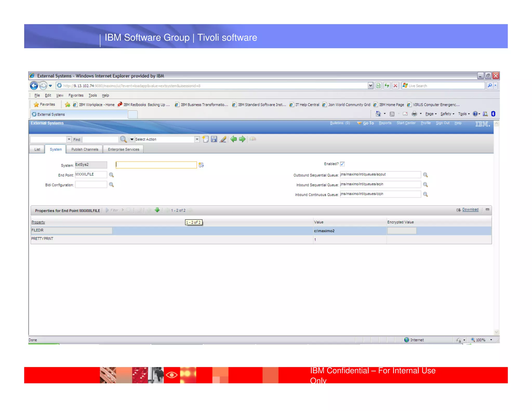Open the View menu
The image size is (532, 411).
[x=60, y=95]
